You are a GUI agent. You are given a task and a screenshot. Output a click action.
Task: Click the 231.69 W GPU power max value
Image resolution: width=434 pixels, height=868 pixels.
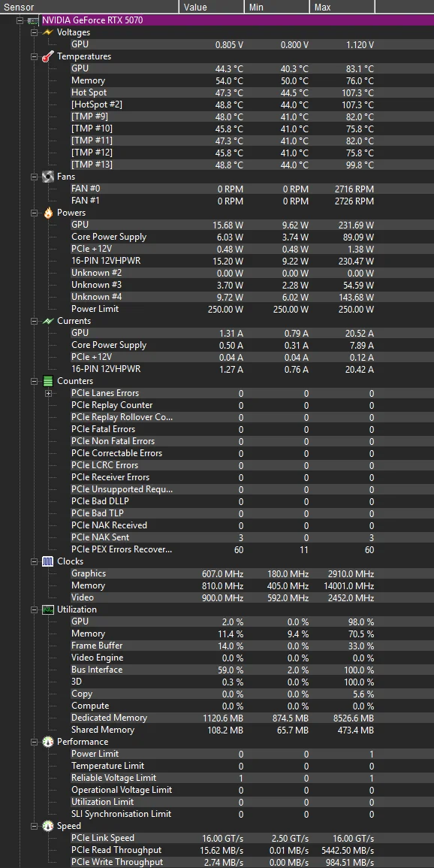point(357,225)
